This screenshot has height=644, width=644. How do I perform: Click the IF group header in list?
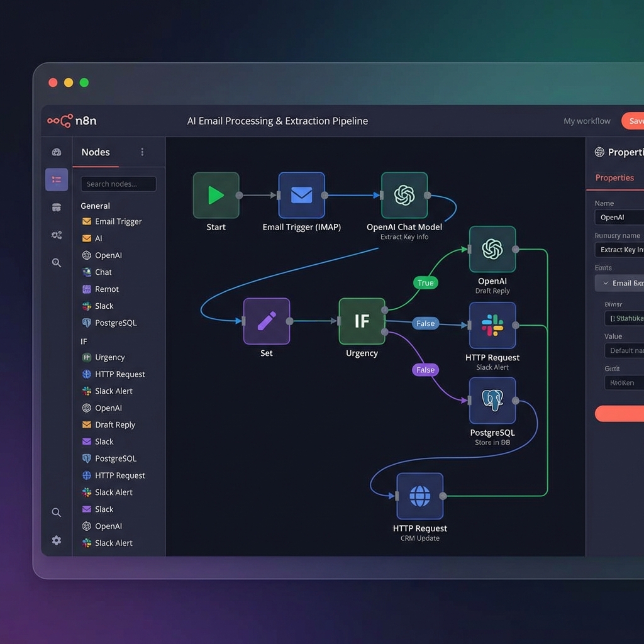click(x=84, y=341)
